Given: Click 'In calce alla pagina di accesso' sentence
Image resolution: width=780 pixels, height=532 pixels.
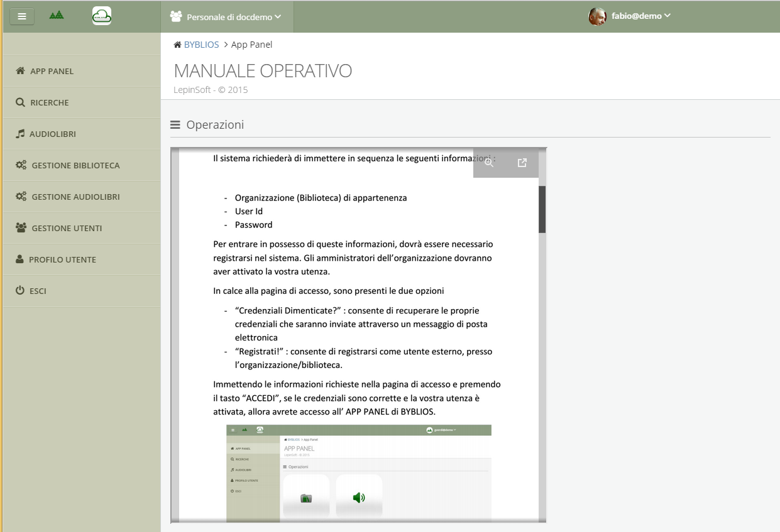Looking at the screenshot, I should coord(329,291).
